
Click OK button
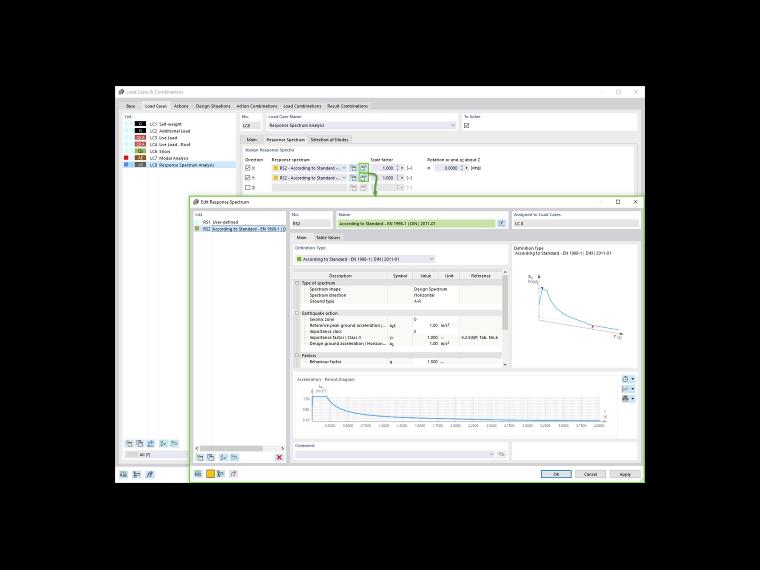point(556,475)
